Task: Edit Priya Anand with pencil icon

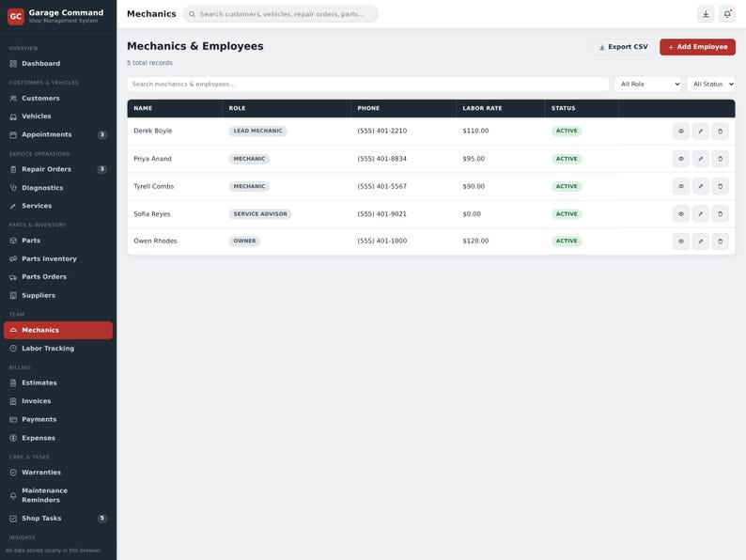Action: click(700, 159)
